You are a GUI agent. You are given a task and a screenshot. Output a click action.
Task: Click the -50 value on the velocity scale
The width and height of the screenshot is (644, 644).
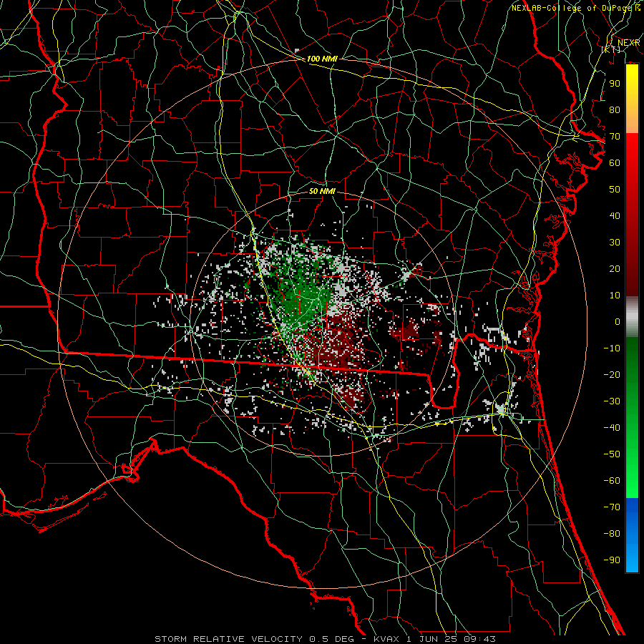[x=612, y=454]
